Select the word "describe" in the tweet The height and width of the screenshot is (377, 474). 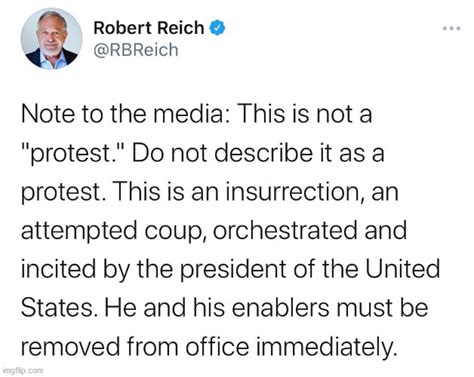click(x=263, y=153)
